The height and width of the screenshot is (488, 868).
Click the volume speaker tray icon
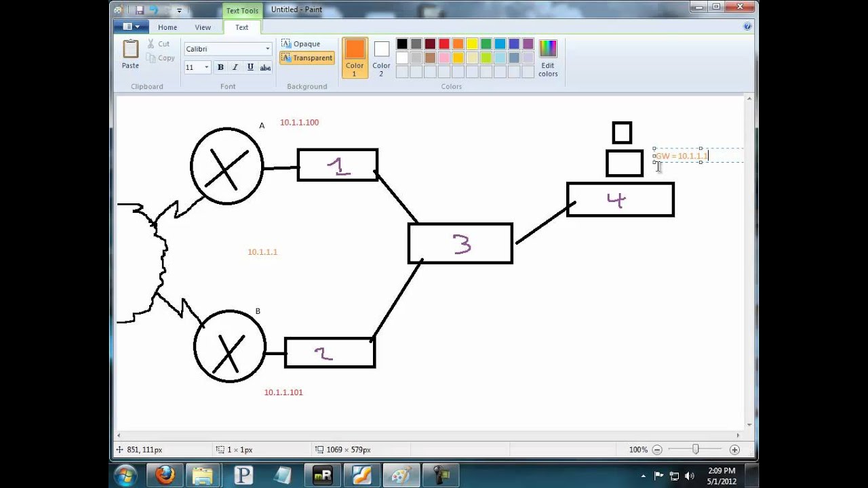click(x=690, y=476)
